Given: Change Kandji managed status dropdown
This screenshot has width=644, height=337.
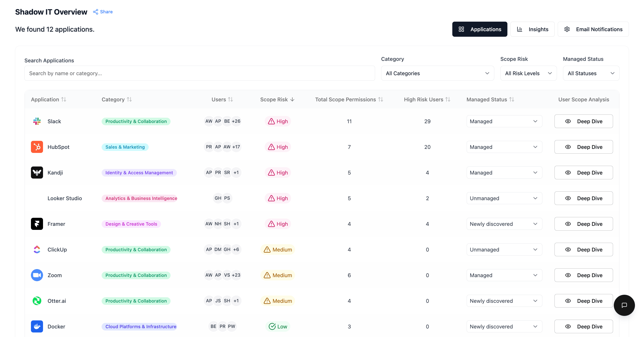Looking at the screenshot, I should [504, 173].
